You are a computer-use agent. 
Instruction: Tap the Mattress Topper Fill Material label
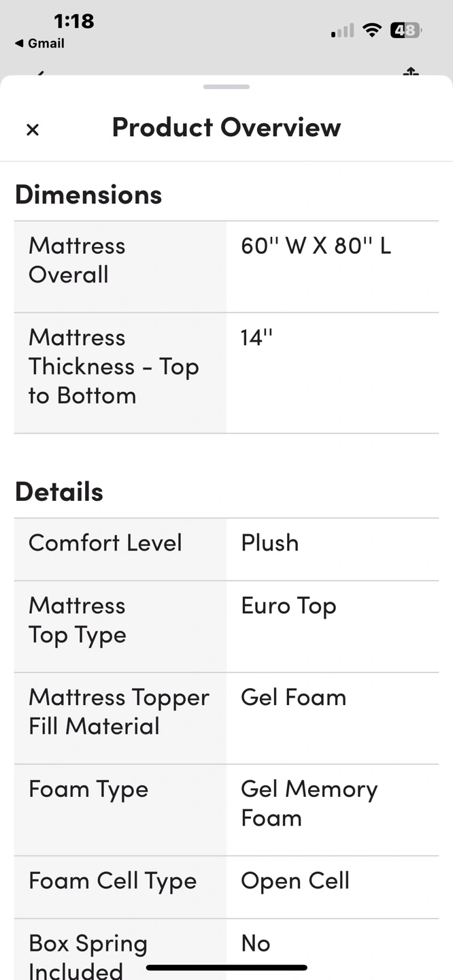119,712
